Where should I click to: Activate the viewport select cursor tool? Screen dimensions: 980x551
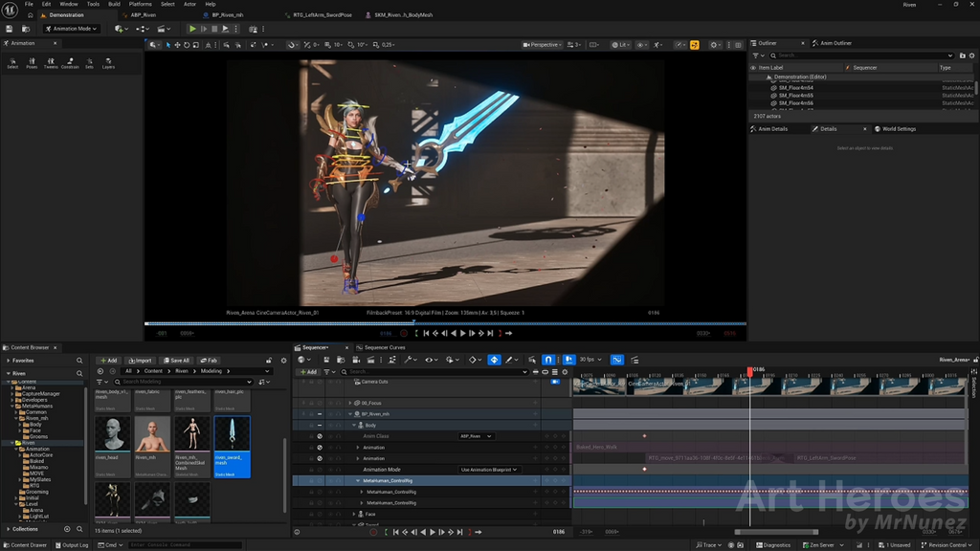click(x=168, y=45)
